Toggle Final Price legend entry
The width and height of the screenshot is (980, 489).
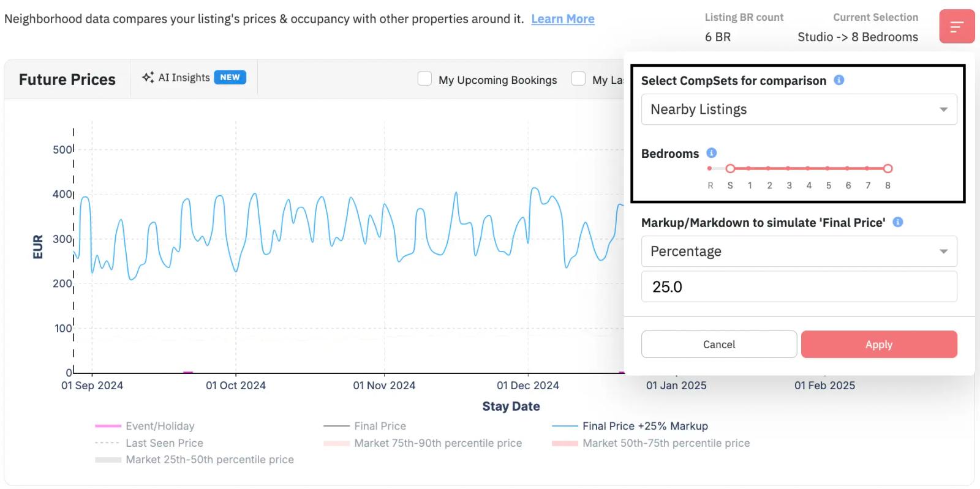pyautogui.click(x=365, y=426)
